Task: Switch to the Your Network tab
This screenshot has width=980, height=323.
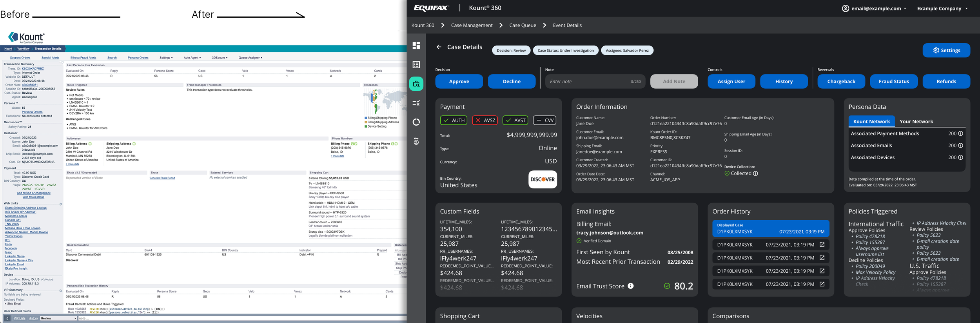Action: (916, 121)
